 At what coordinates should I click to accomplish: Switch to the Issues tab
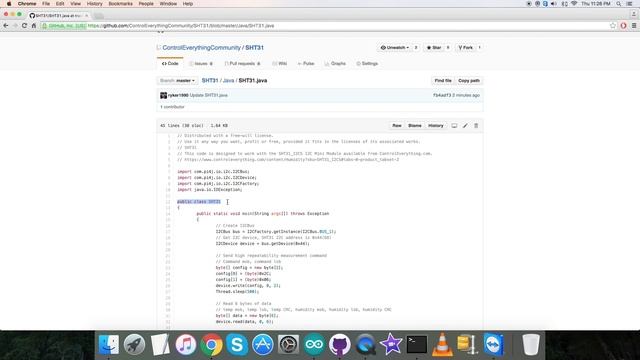[x=201, y=64]
